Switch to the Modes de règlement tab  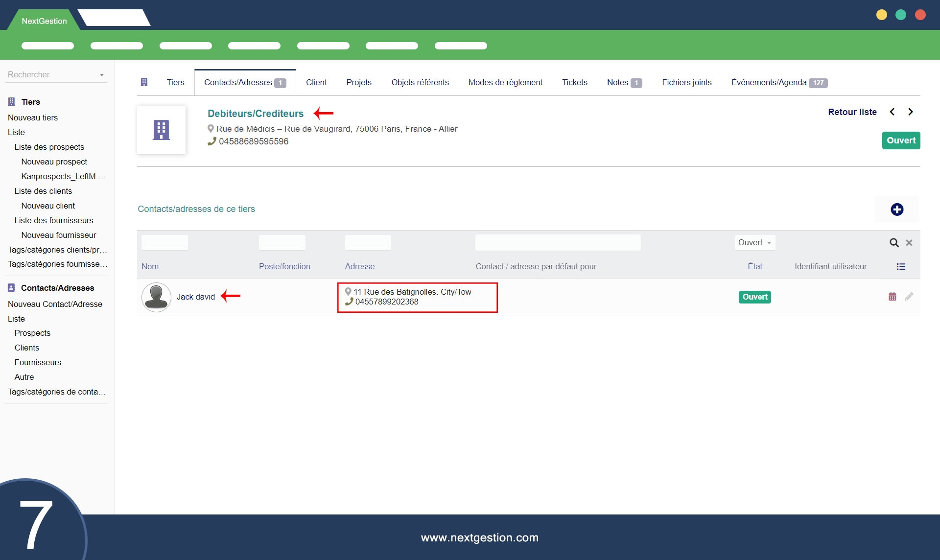pyautogui.click(x=505, y=83)
